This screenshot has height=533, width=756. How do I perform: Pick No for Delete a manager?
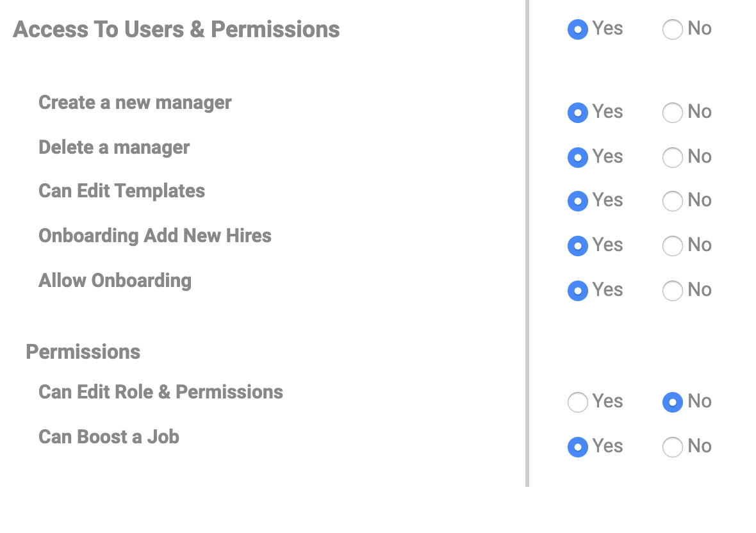[672, 158]
